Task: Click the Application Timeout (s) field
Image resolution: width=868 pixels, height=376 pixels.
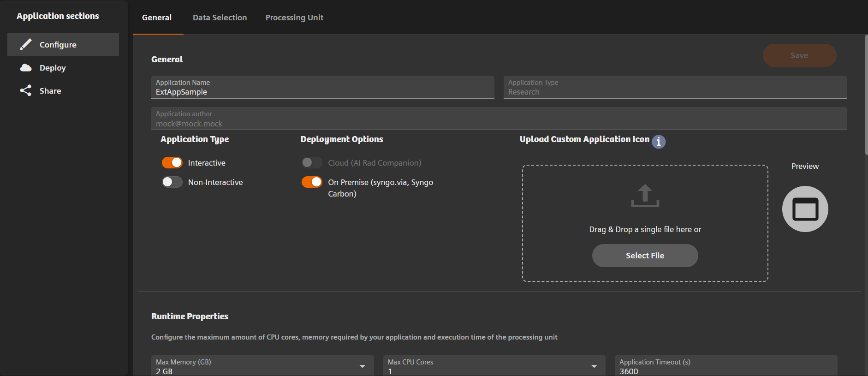Action: point(726,366)
